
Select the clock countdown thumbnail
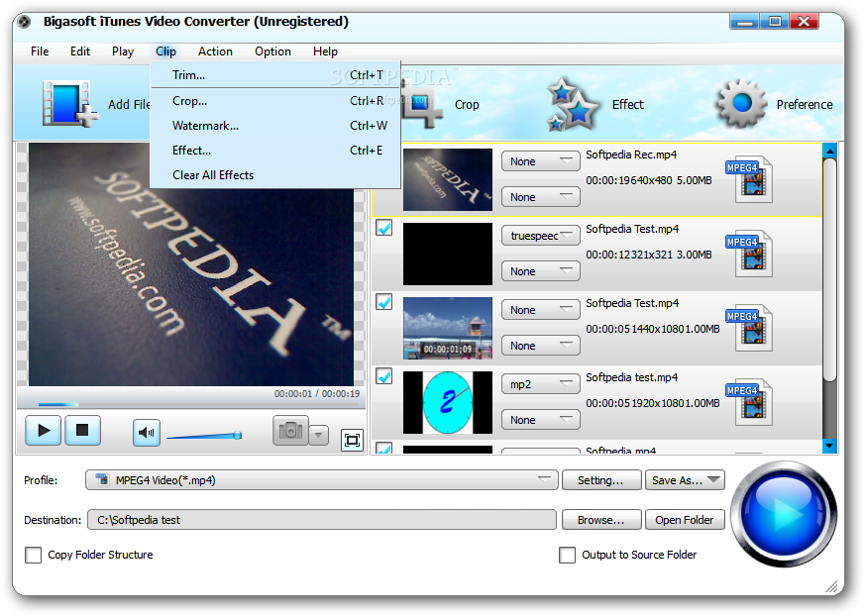tap(448, 402)
